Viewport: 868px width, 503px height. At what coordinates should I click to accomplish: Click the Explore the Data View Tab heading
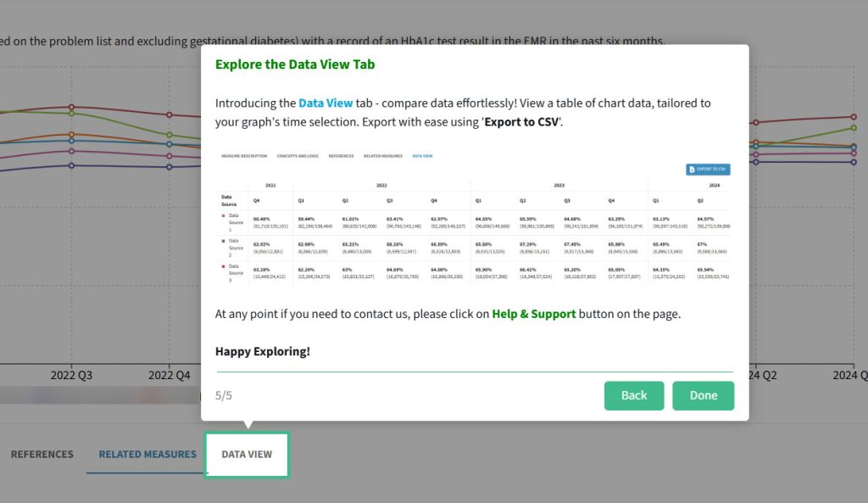pos(294,64)
